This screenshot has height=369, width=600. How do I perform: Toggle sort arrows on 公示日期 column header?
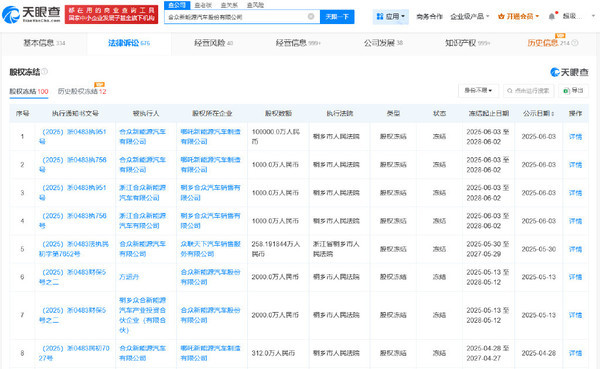pyautogui.click(x=553, y=113)
